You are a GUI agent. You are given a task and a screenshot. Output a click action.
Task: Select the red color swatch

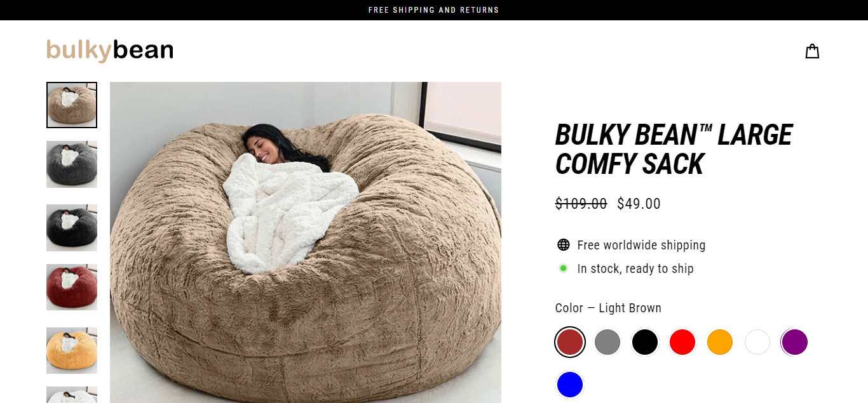pyautogui.click(x=682, y=342)
